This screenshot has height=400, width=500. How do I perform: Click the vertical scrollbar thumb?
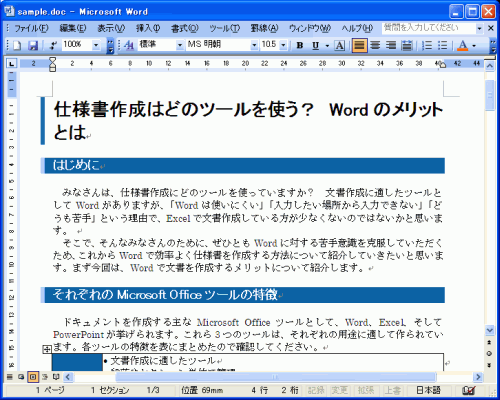point(490,95)
